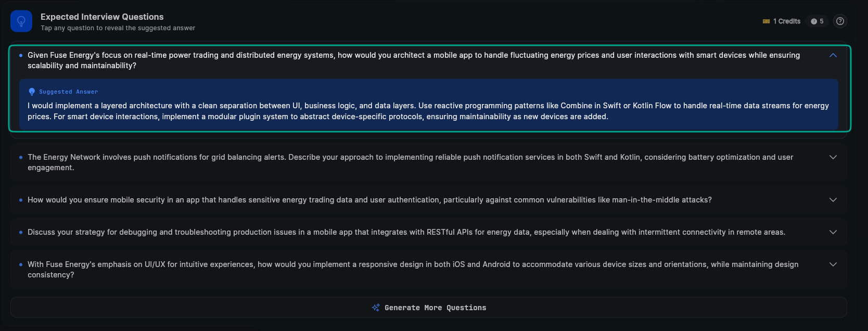
Task: Click the suggested answer paragraph text
Action: coord(428,111)
